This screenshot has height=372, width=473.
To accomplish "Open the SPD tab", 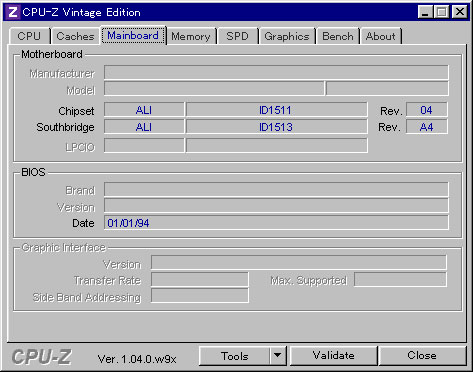I will click(237, 36).
